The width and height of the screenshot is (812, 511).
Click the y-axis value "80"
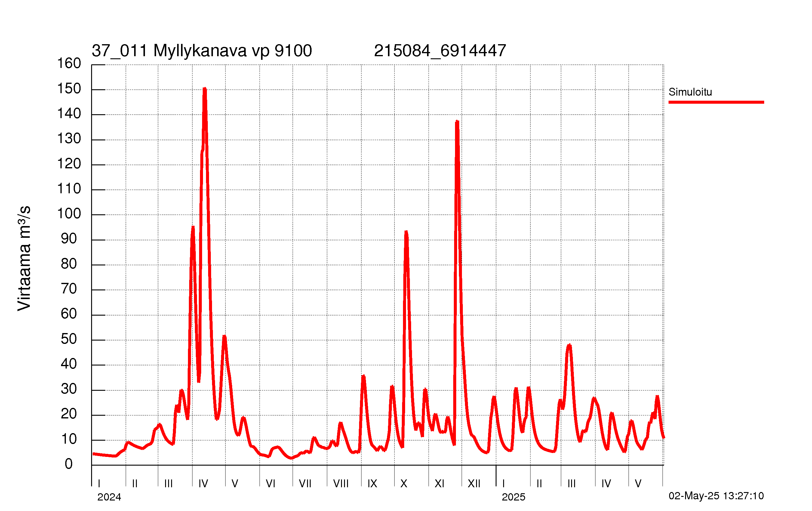click(69, 264)
